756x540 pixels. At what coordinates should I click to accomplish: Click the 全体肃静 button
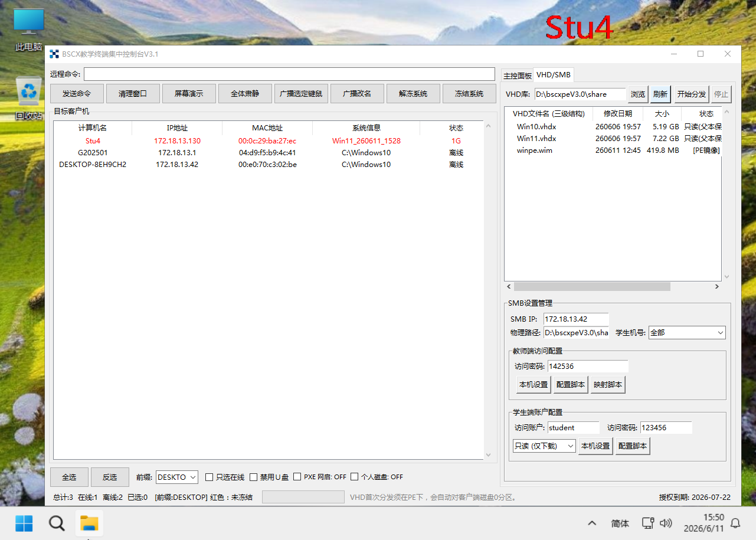pyautogui.click(x=245, y=94)
